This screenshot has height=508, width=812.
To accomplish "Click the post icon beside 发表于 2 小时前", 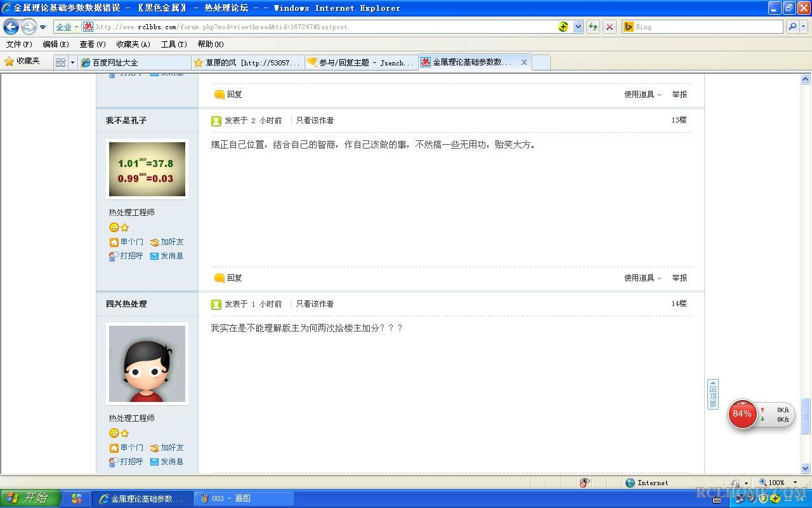I will pos(216,121).
